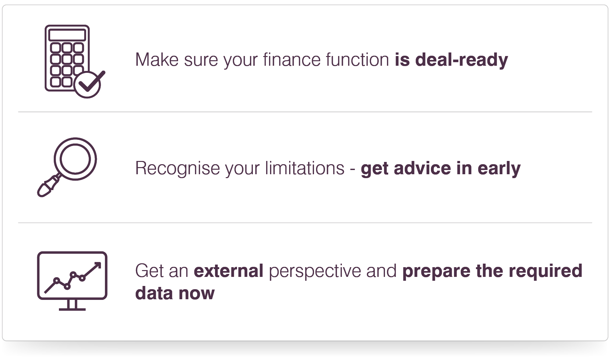Click the magnifying glass lens center
This screenshot has width=609, height=364.
(75, 159)
